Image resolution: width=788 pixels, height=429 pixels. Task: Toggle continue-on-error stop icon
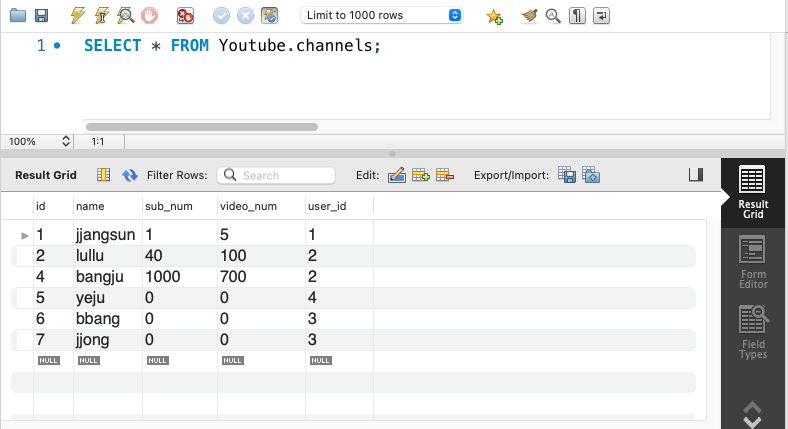tap(185, 16)
